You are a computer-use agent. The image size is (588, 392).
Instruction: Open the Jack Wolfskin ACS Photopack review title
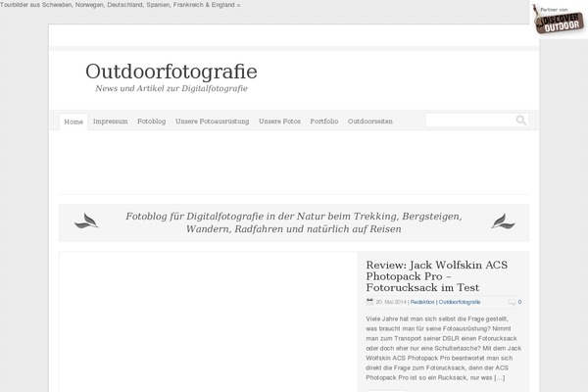click(437, 276)
